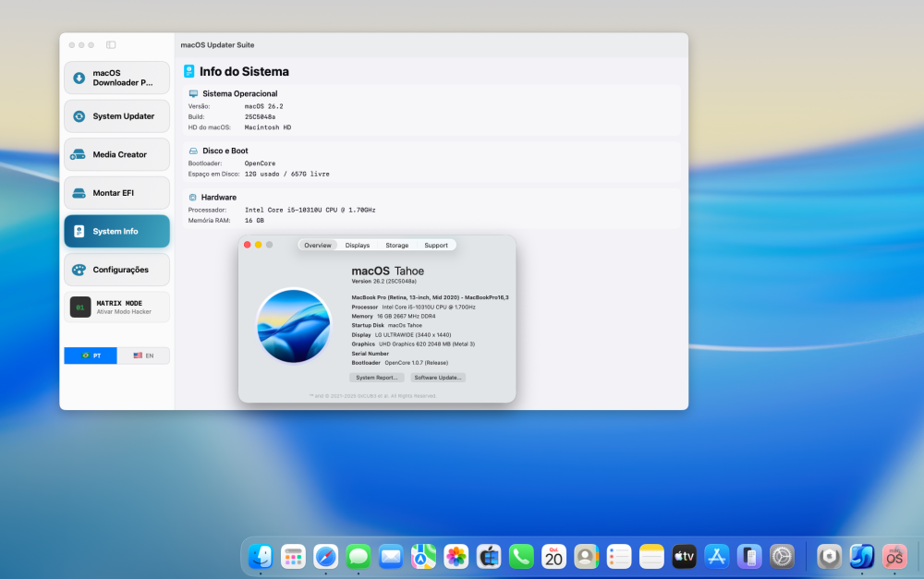
Task: Switch to the Overview tab
Action: tap(318, 245)
